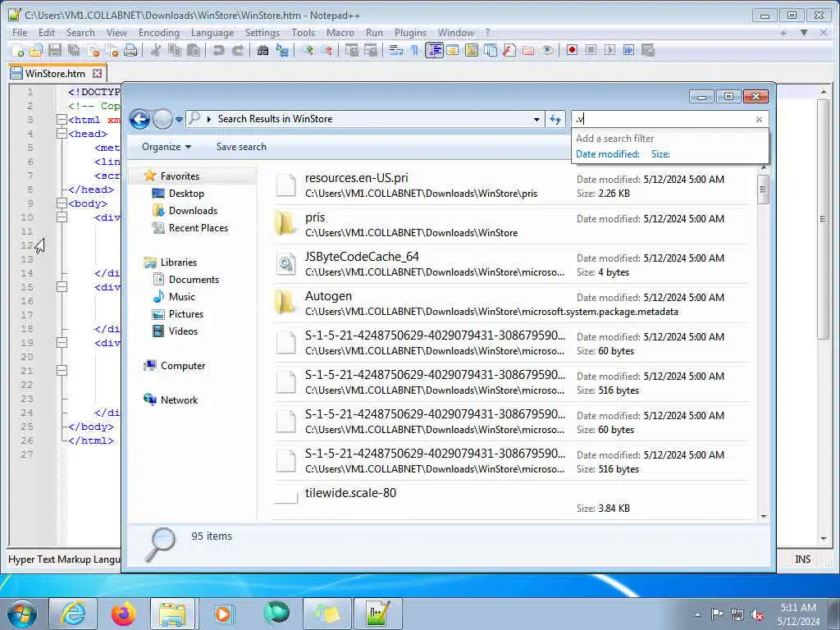
Task: Select Documents under Libraries
Action: [x=186, y=280]
